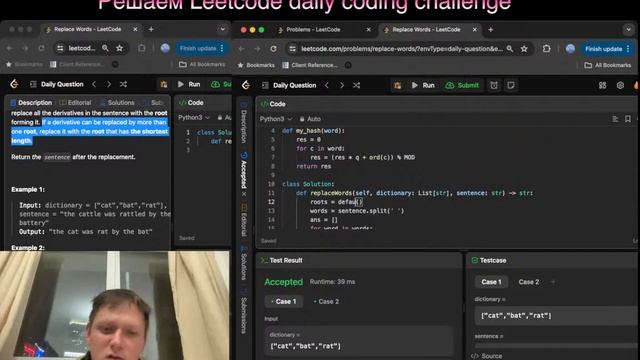Toggle the Auto lock in the editor header
Image resolution: width=640 pixels, height=360 pixels.
click(310, 119)
